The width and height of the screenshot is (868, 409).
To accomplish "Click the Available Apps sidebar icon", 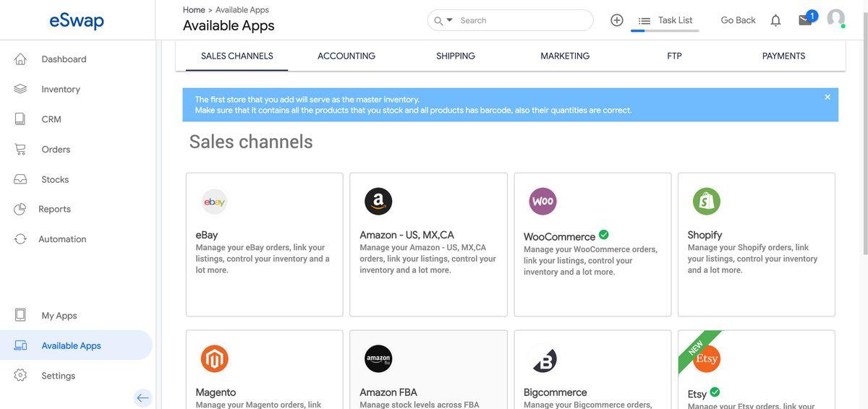I will (x=20, y=345).
